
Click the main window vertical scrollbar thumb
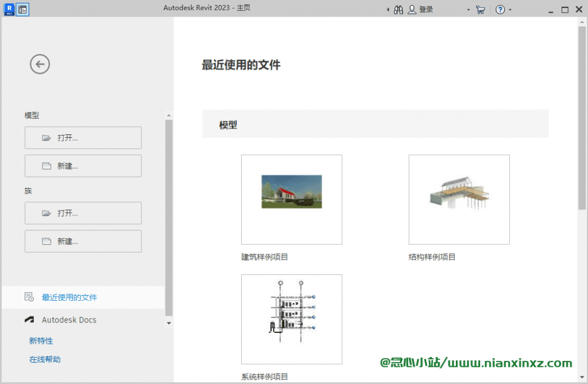[582, 118]
